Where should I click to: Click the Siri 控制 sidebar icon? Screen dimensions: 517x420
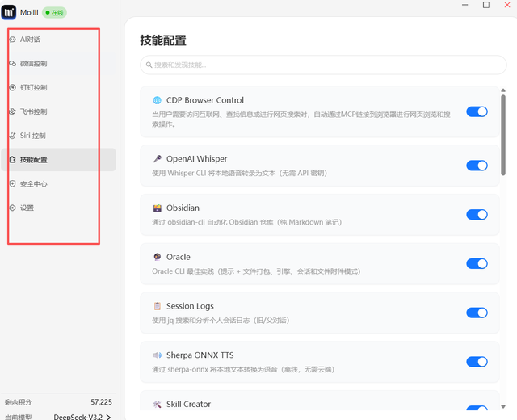tap(13, 136)
